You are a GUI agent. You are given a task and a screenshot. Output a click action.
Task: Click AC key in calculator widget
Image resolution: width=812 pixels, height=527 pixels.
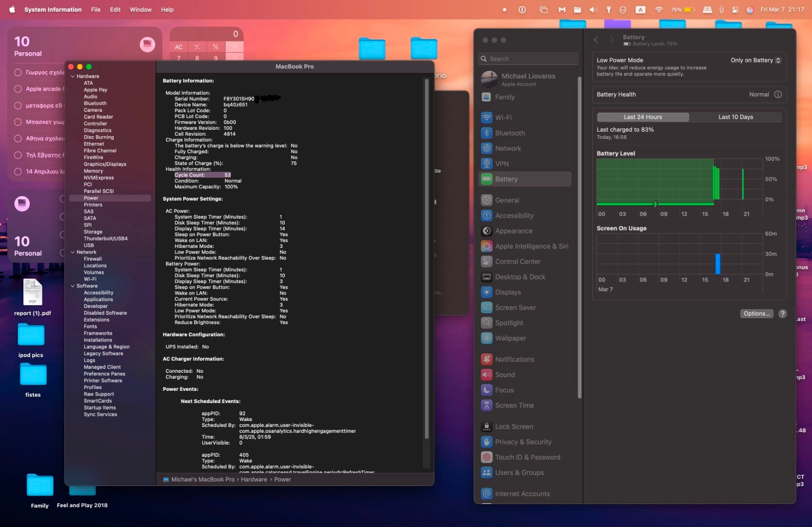click(x=179, y=47)
